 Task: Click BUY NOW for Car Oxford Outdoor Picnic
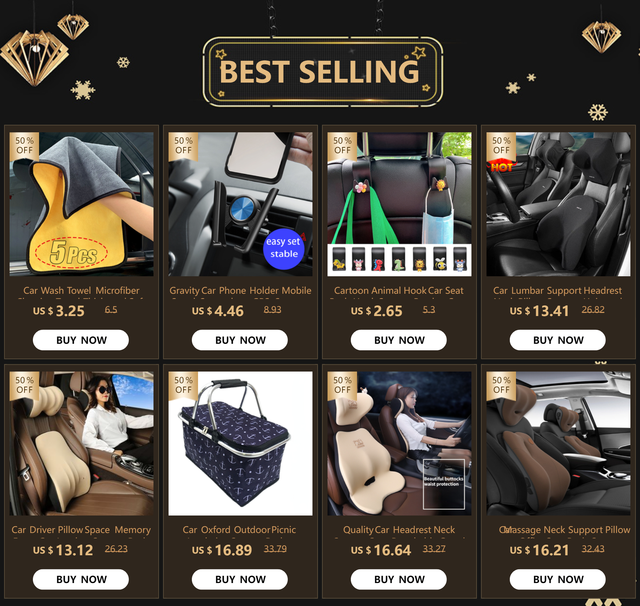pos(240,579)
